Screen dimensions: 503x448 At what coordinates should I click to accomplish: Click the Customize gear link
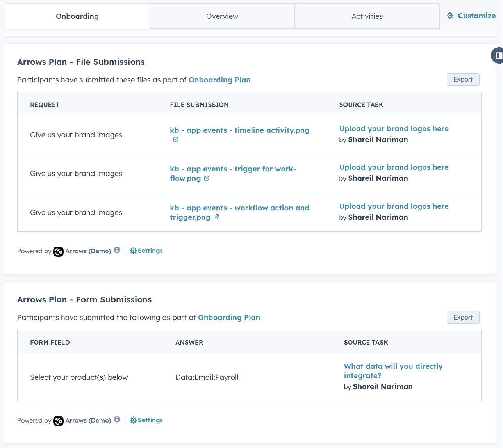tap(471, 16)
